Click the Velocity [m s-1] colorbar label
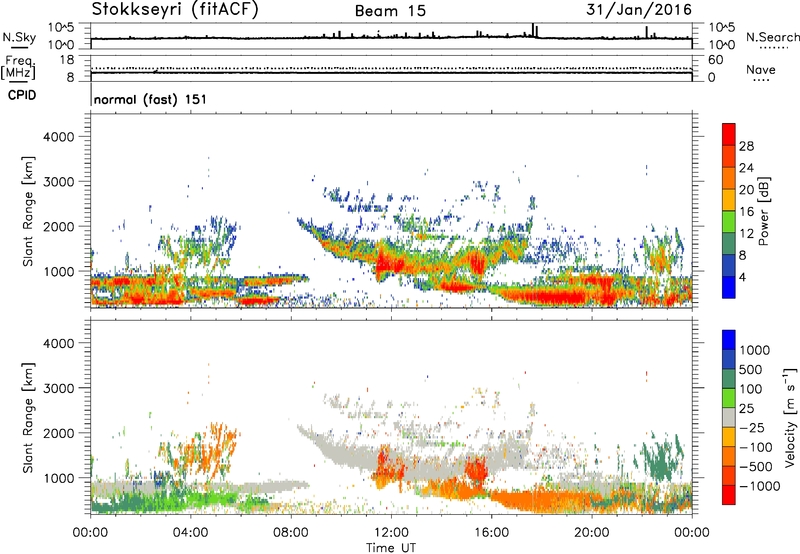 pos(790,417)
